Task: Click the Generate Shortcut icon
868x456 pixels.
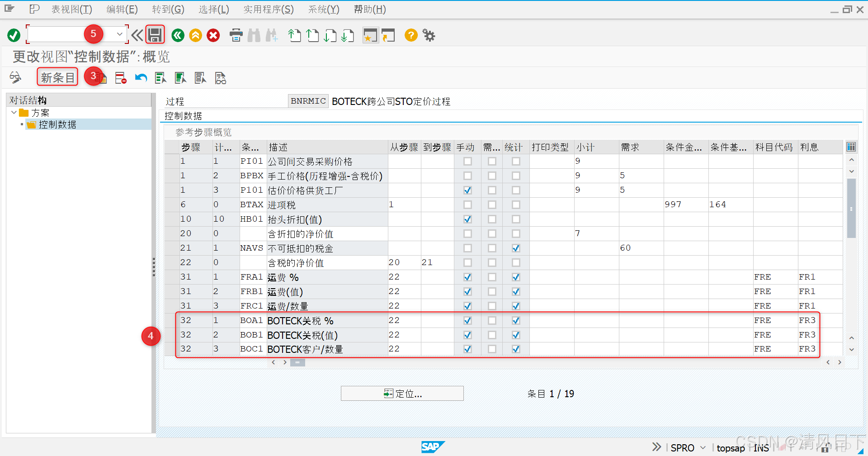Action: pyautogui.click(x=388, y=35)
